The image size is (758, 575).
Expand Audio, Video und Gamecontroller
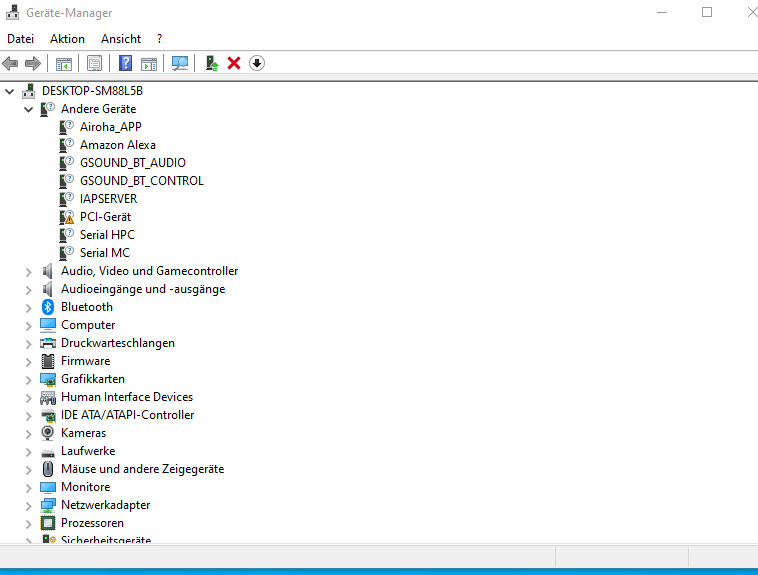(29, 272)
